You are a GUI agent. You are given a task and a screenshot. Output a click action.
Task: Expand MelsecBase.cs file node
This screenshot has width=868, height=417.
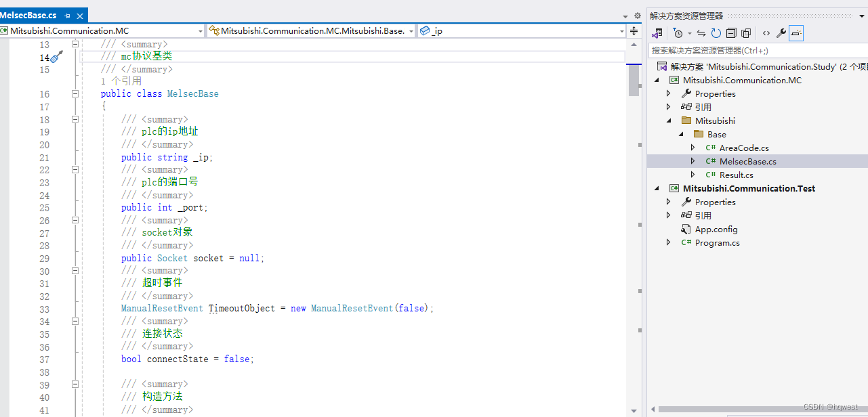pyautogui.click(x=693, y=161)
